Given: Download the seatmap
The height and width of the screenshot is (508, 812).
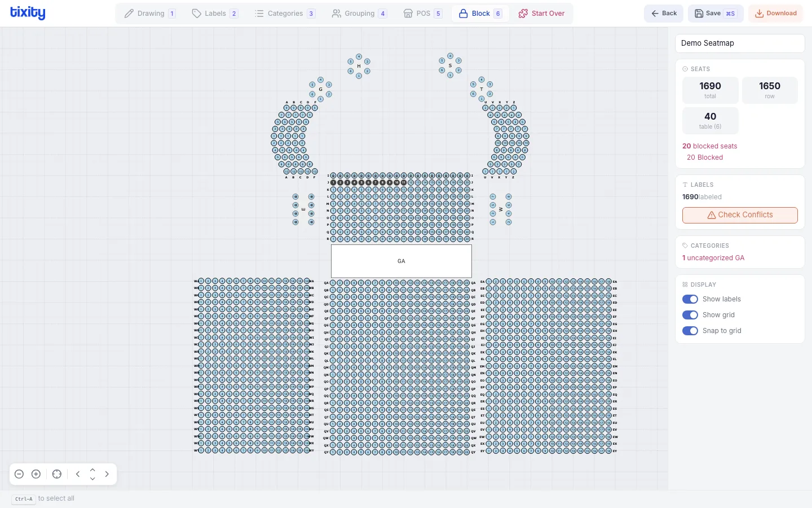Looking at the screenshot, I should 775,14.
